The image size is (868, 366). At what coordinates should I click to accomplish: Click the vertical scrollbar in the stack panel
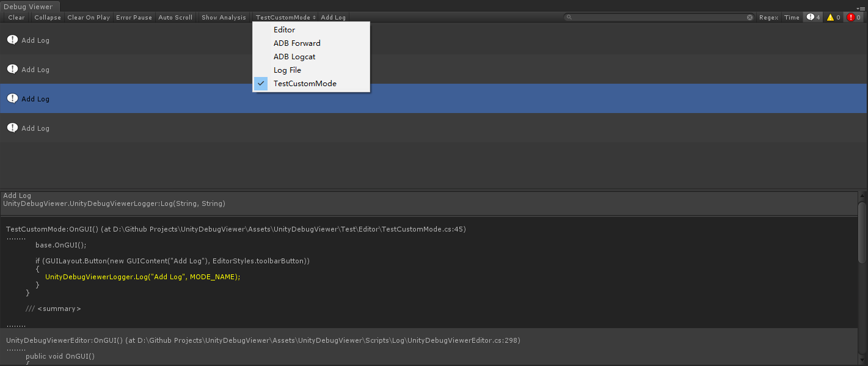pyautogui.click(x=862, y=232)
